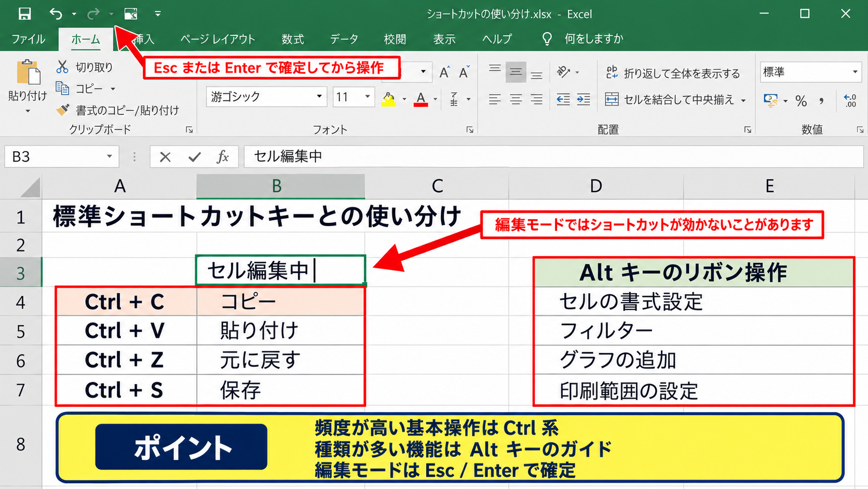
Task: Click the picture icon in quick access toolbar
Action: pyautogui.click(x=131, y=14)
